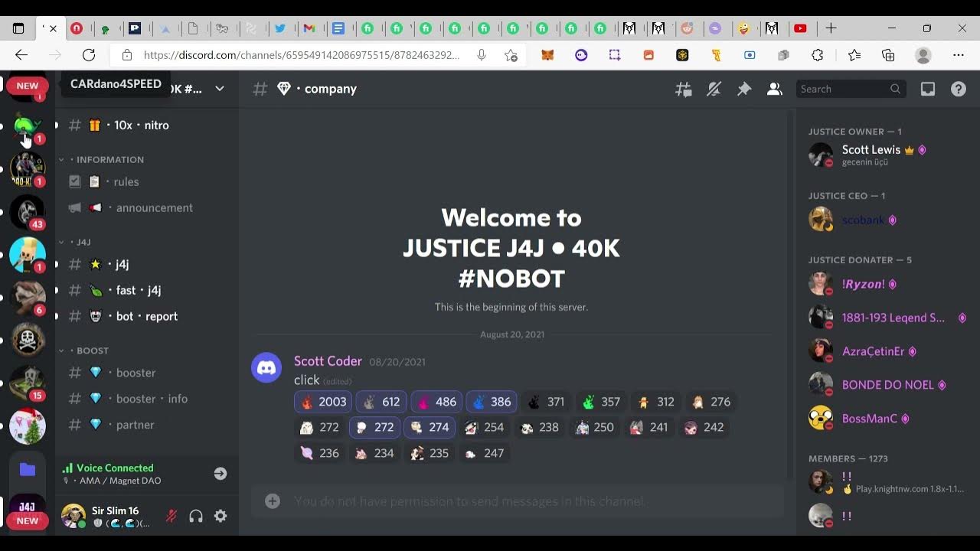Open the server icon with 43 notifications
This screenshot has height=551, width=980.
click(x=28, y=212)
